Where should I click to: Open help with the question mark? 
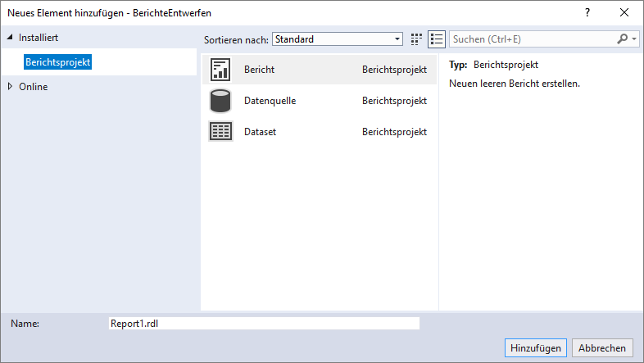pyautogui.click(x=587, y=12)
